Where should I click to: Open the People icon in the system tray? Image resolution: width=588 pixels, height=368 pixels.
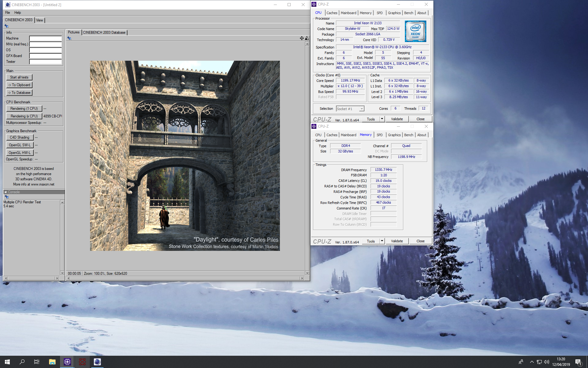click(x=521, y=362)
